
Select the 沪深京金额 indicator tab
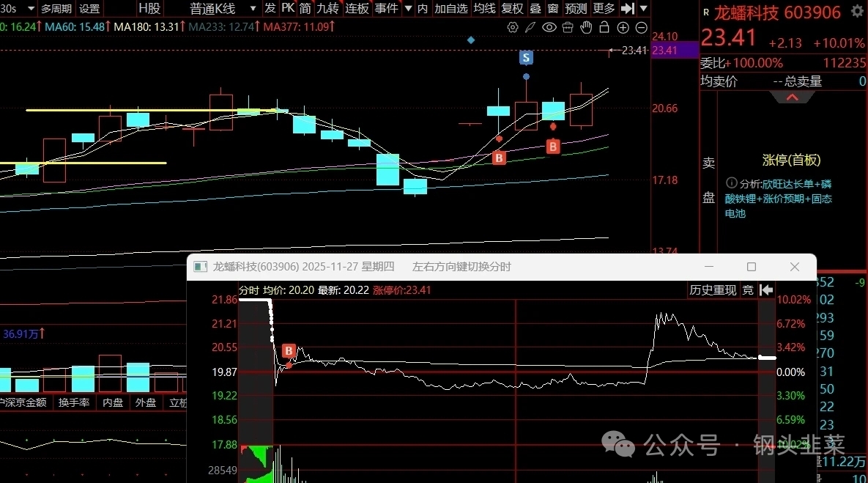pos(23,402)
